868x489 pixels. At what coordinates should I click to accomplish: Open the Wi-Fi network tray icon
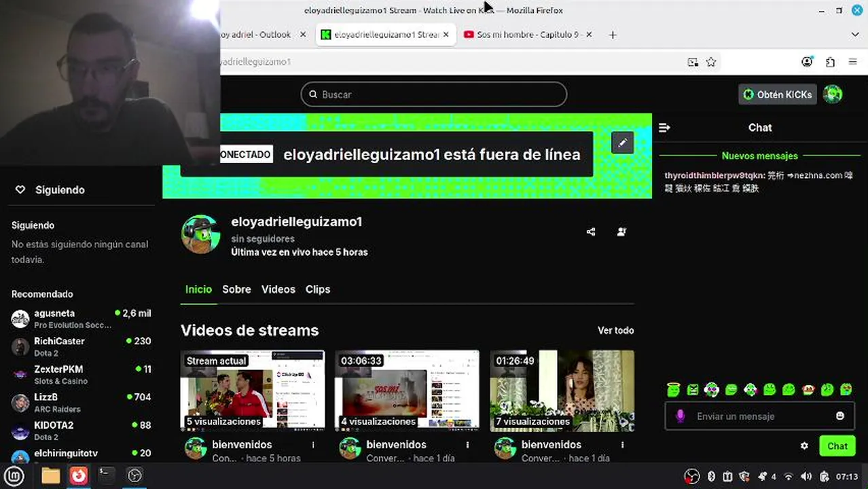(x=789, y=476)
